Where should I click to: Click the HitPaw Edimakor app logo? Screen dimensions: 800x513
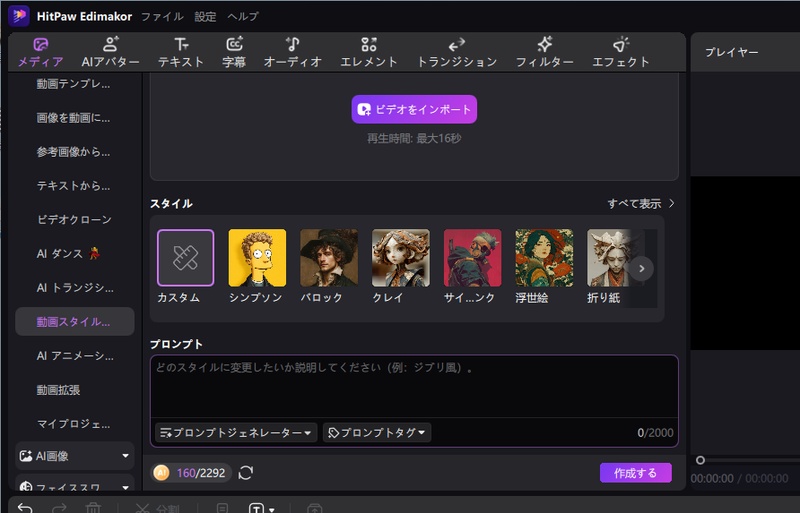click(19, 16)
